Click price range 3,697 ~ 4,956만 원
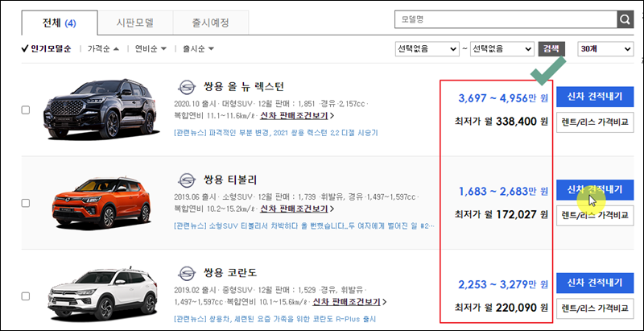 tap(504, 99)
